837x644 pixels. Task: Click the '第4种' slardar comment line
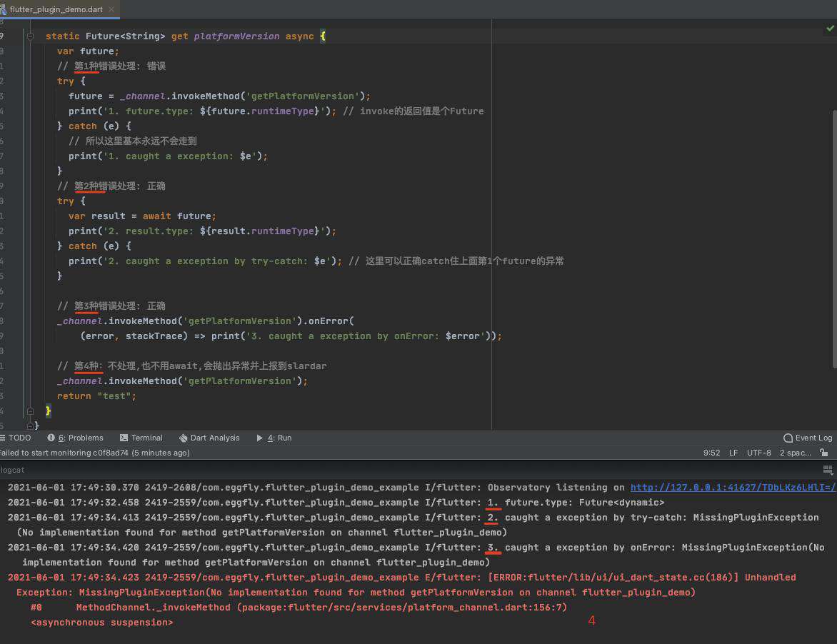[192, 366]
